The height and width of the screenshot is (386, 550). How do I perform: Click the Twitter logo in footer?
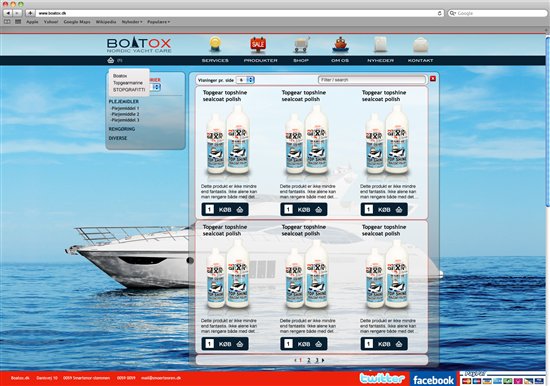pyautogui.click(x=382, y=379)
